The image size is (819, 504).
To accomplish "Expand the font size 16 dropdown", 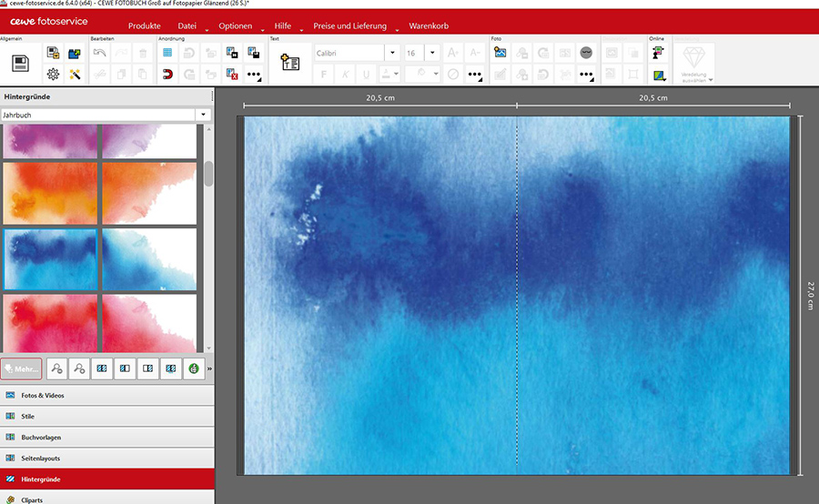I will click(x=432, y=54).
